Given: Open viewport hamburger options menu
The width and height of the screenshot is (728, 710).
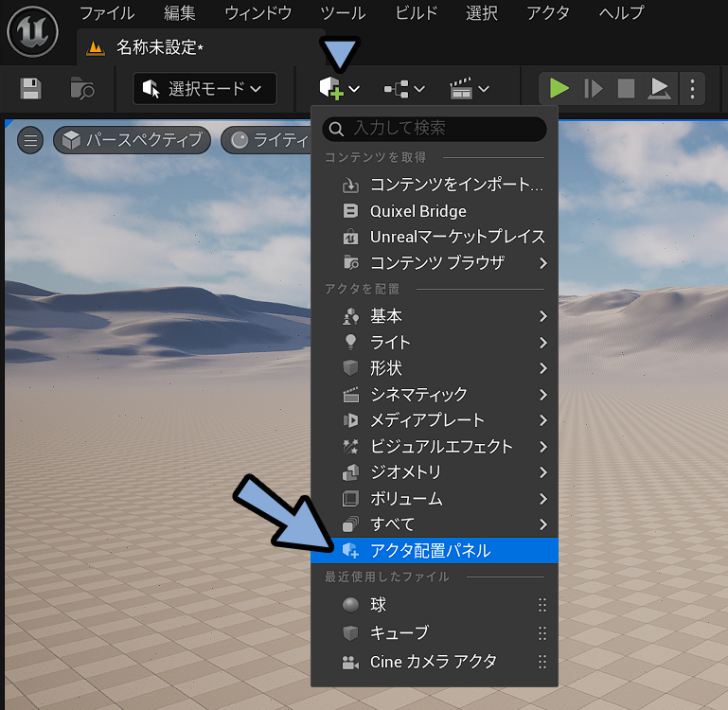Looking at the screenshot, I should 30,140.
